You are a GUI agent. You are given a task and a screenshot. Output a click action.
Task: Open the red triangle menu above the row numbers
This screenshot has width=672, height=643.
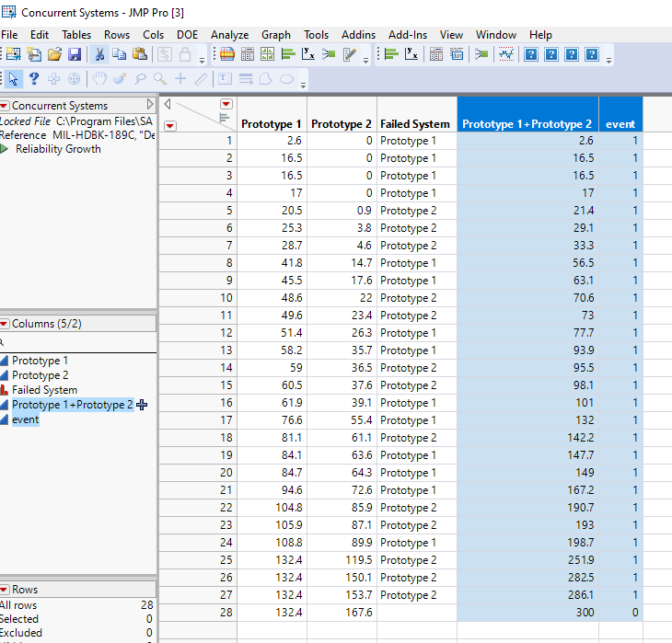[170, 125]
